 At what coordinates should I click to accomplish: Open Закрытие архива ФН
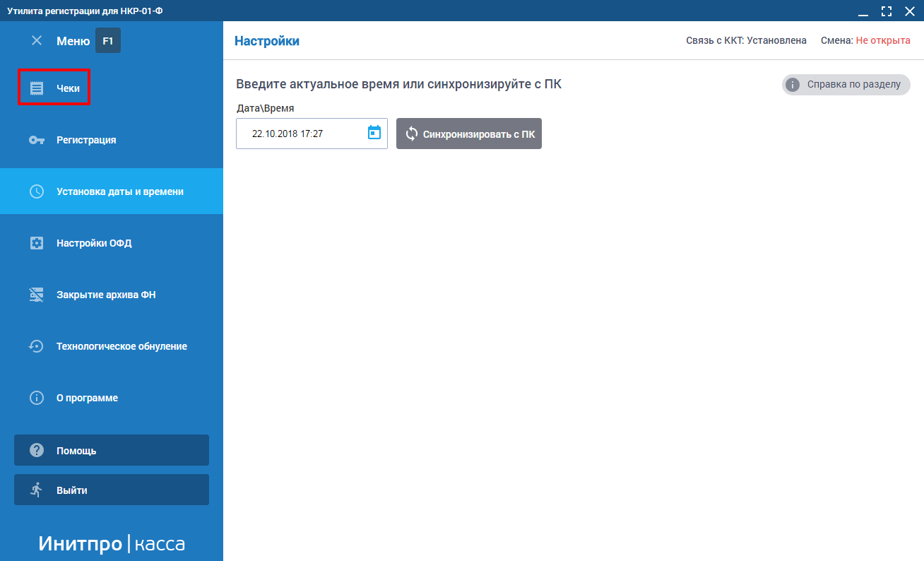click(x=112, y=295)
